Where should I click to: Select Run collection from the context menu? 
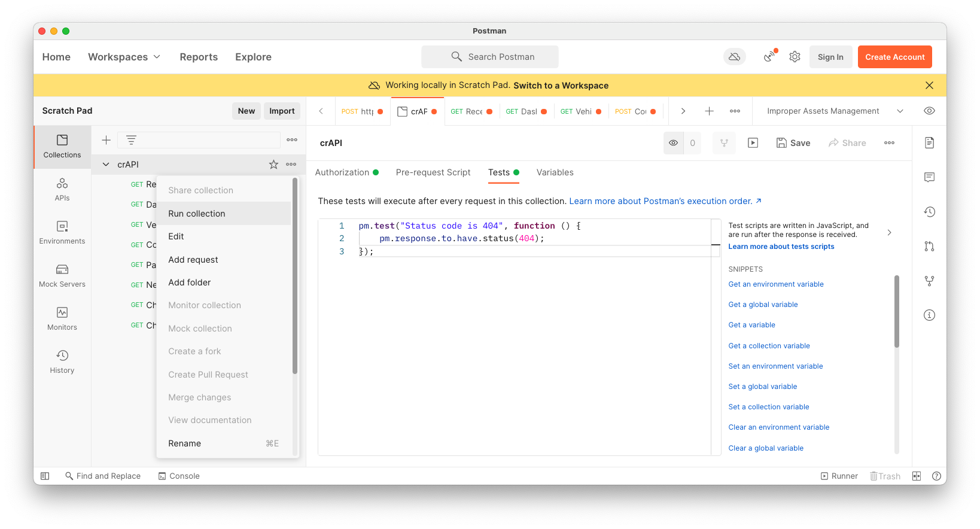pos(197,214)
